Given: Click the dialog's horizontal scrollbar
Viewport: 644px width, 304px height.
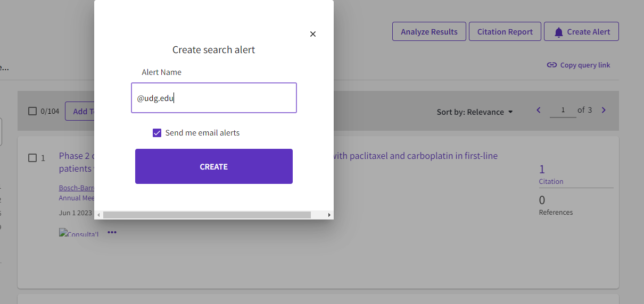Looking at the screenshot, I should 207,215.
